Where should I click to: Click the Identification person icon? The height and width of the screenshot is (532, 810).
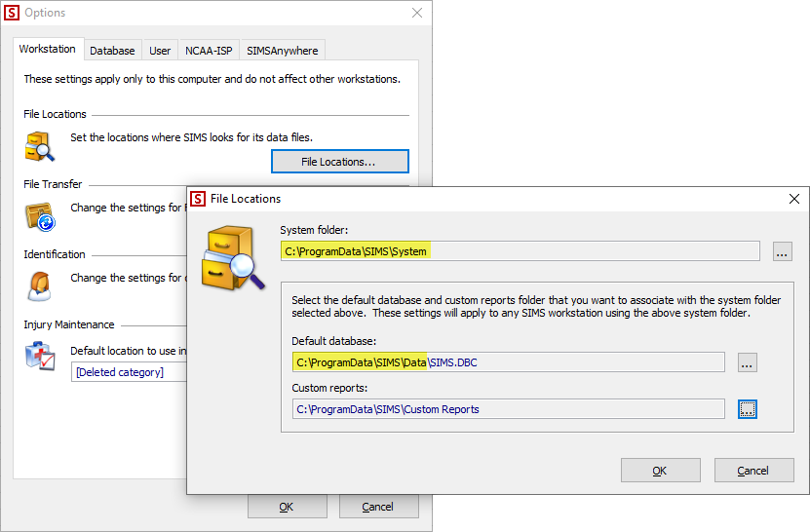40,286
